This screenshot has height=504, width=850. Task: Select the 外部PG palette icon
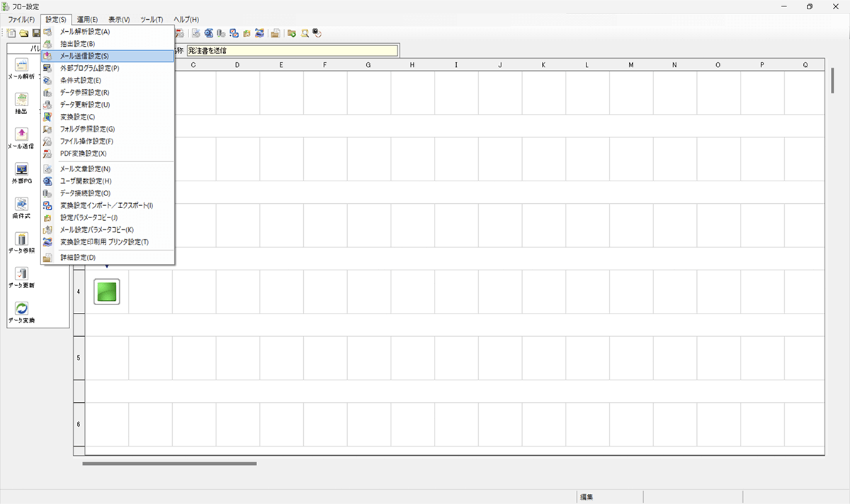coord(21,168)
